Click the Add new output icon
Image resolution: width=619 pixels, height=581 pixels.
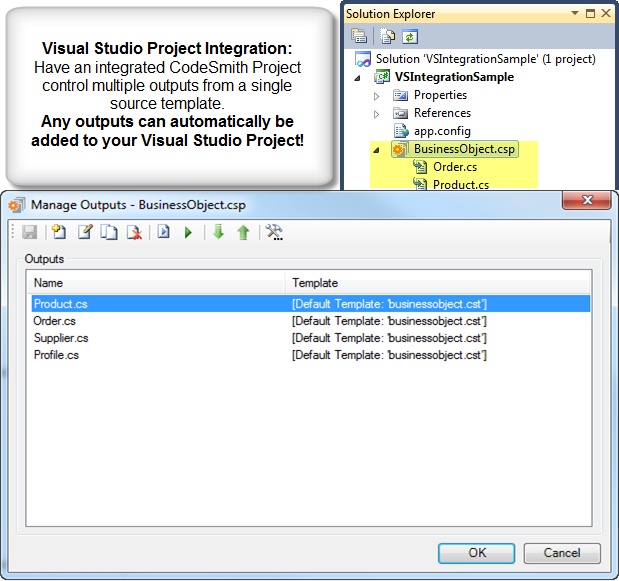pyautogui.click(x=59, y=232)
